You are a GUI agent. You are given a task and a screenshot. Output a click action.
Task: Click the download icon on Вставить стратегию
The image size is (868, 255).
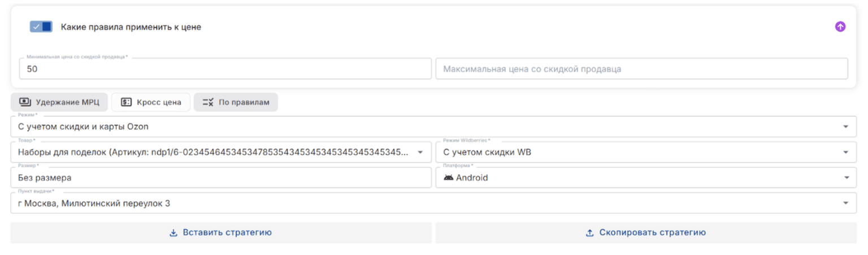173,232
